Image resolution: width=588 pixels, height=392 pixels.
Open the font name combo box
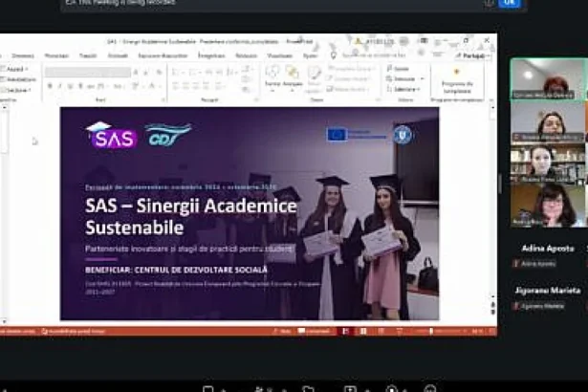(87, 72)
